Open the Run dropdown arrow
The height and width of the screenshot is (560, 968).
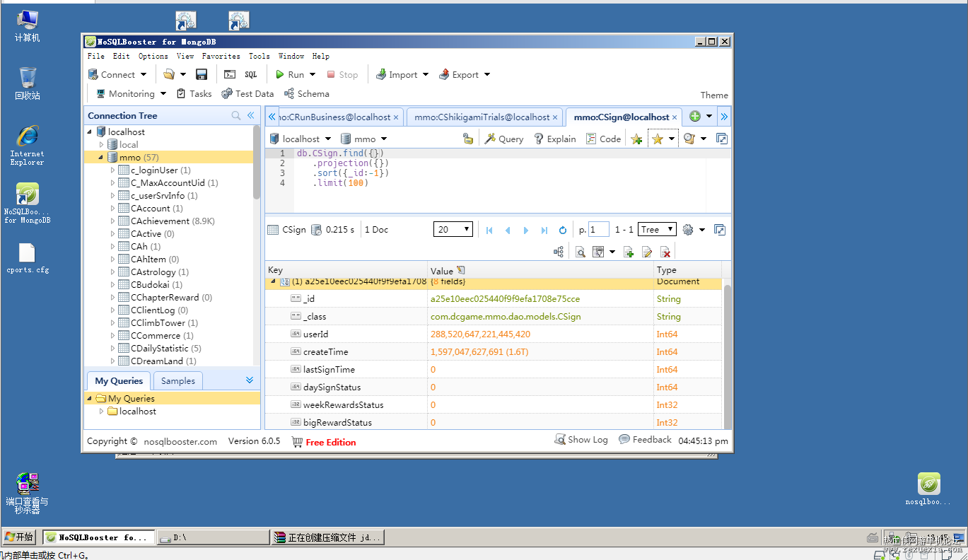click(312, 74)
